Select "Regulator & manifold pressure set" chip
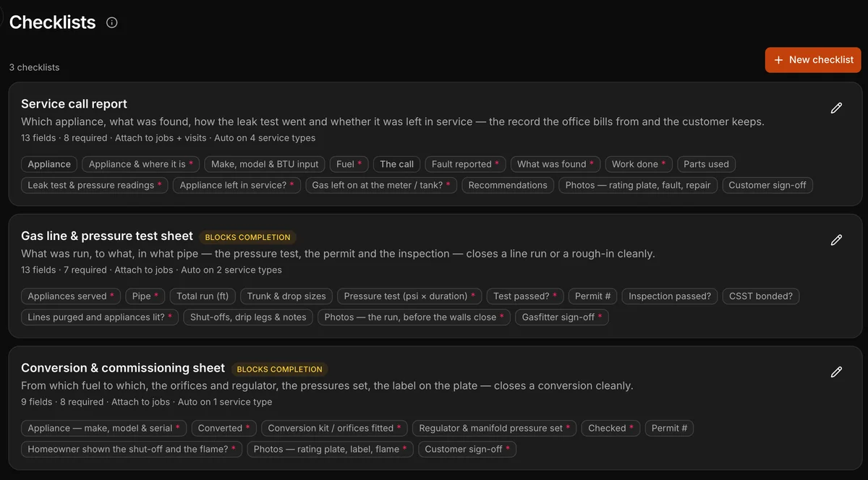The image size is (868, 480). tap(495, 428)
